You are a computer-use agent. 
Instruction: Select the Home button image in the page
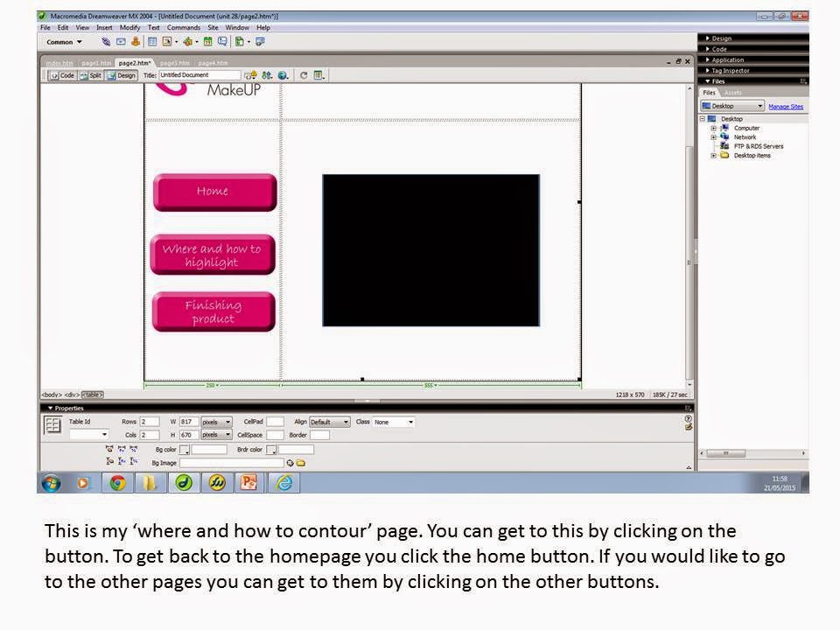point(215,192)
